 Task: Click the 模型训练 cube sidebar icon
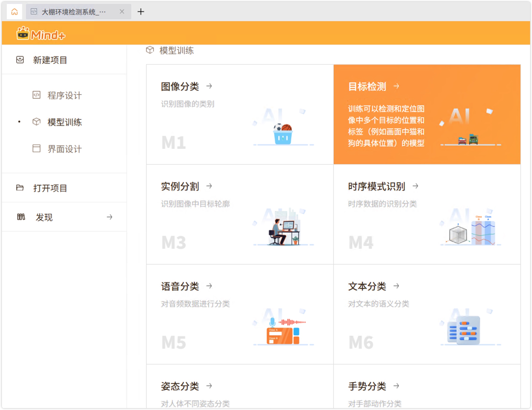click(37, 122)
